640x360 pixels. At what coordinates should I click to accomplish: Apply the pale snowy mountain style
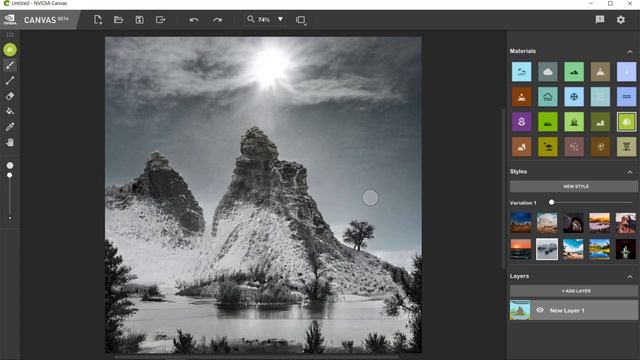point(547,222)
